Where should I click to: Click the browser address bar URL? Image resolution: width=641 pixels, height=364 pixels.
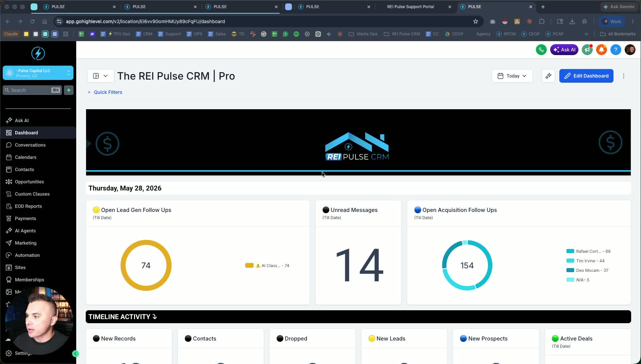point(145,21)
